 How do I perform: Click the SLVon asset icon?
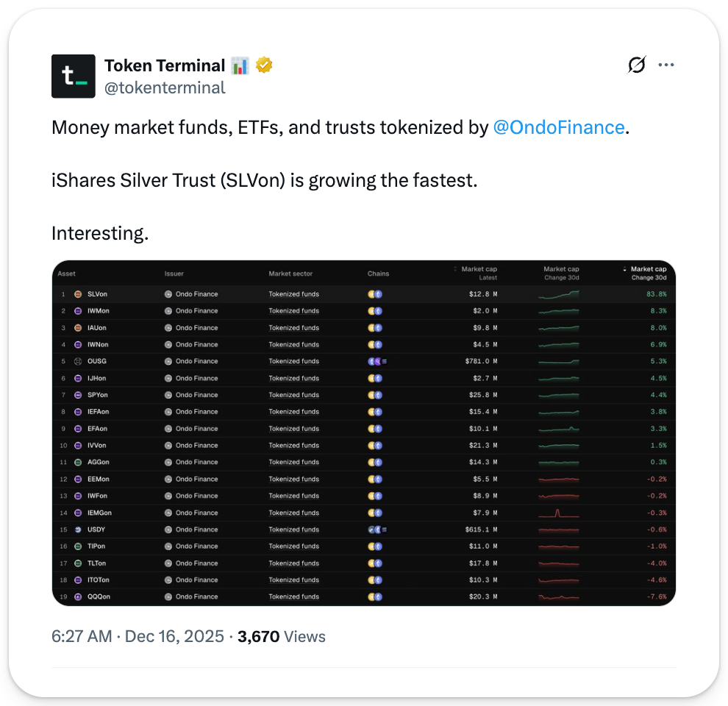pos(79,294)
